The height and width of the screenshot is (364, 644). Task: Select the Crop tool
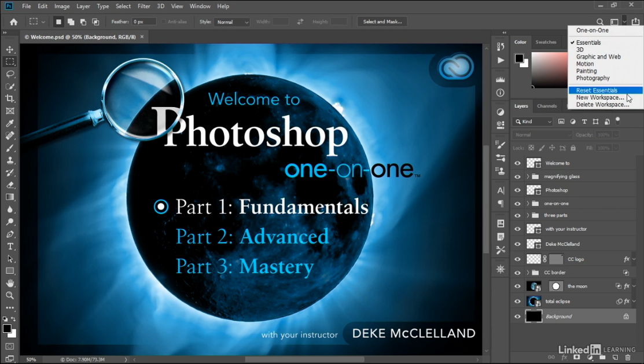(10, 98)
